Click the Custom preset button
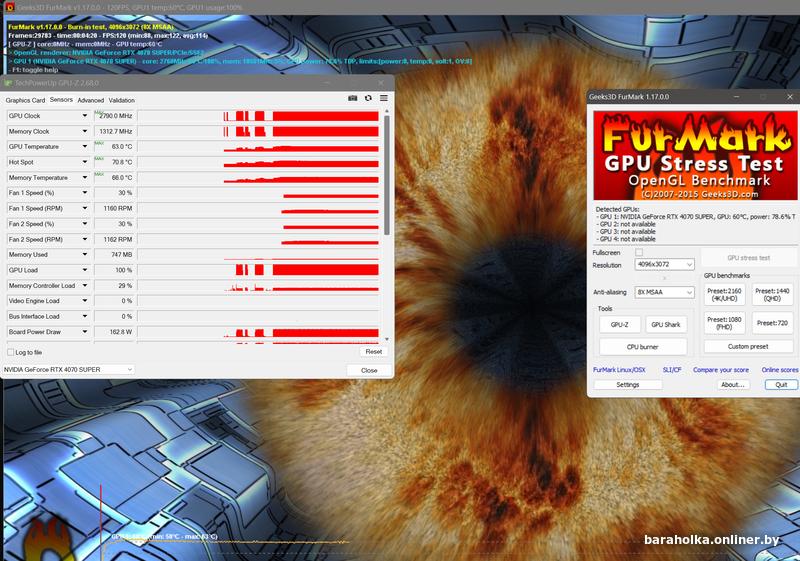 pyautogui.click(x=748, y=346)
